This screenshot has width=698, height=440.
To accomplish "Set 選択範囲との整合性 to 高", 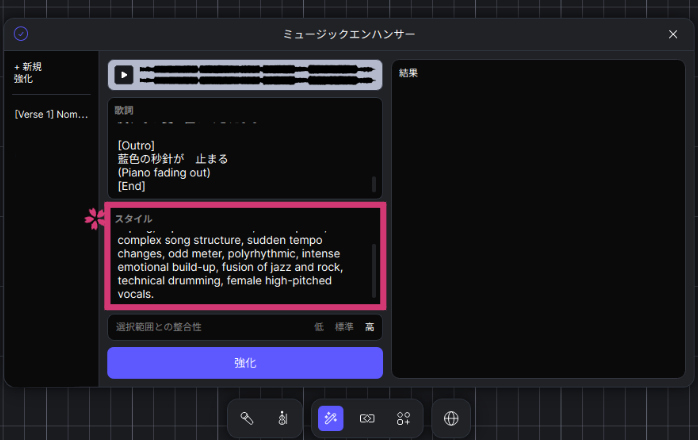I will click(x=369, y=327).
